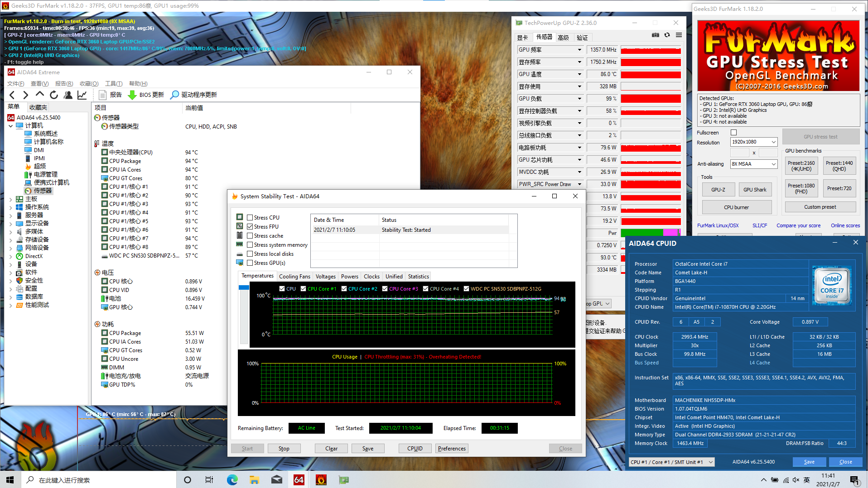
Task: Open FurMark Resolution dropdown
Action: click(754, 142)
